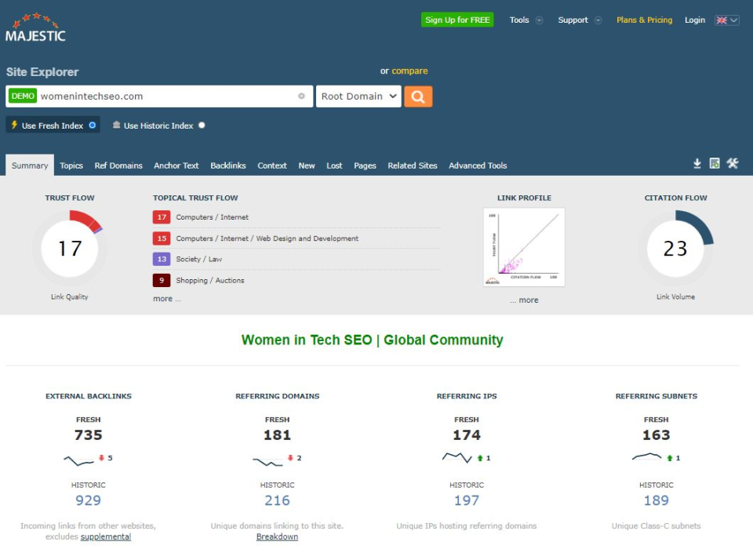The width and height of the screenshot is (753, 560).
Task: Click historic referring IPs value 197
Action: [466, 500]
